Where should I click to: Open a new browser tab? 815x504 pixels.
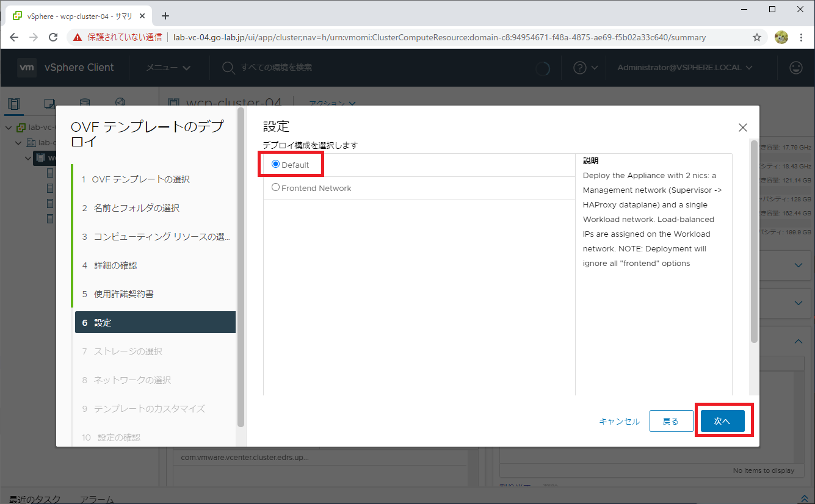[165, 16]
